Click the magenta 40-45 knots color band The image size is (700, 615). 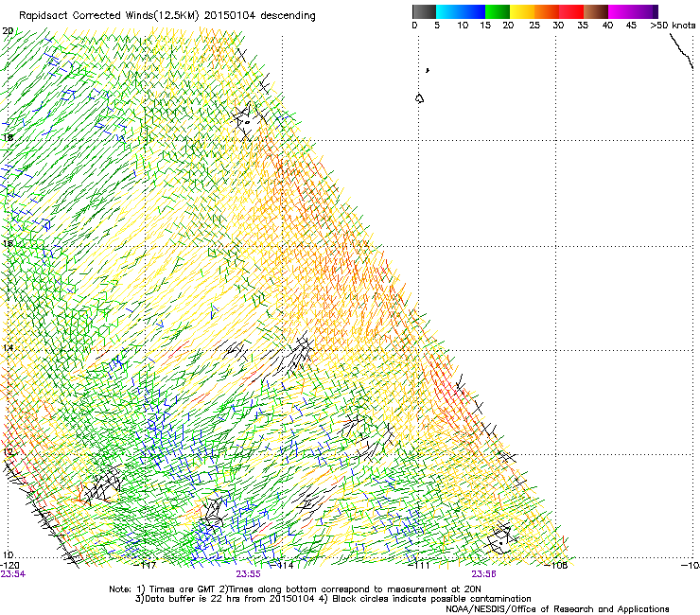click(621, 11)
